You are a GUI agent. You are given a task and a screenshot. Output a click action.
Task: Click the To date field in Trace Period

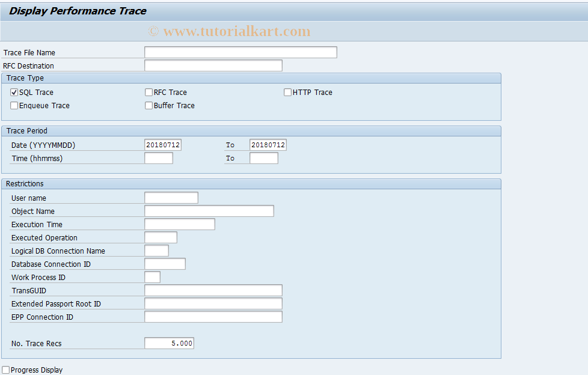[x=268, y=144]
